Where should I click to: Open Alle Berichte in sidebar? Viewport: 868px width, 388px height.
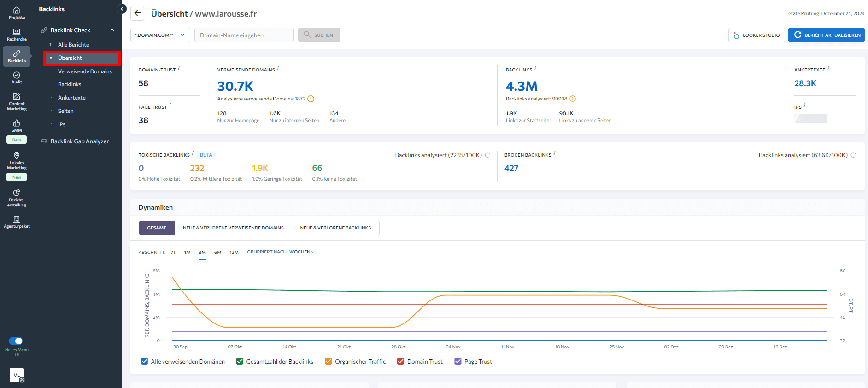pyautogui.click(x=73, y=45)
